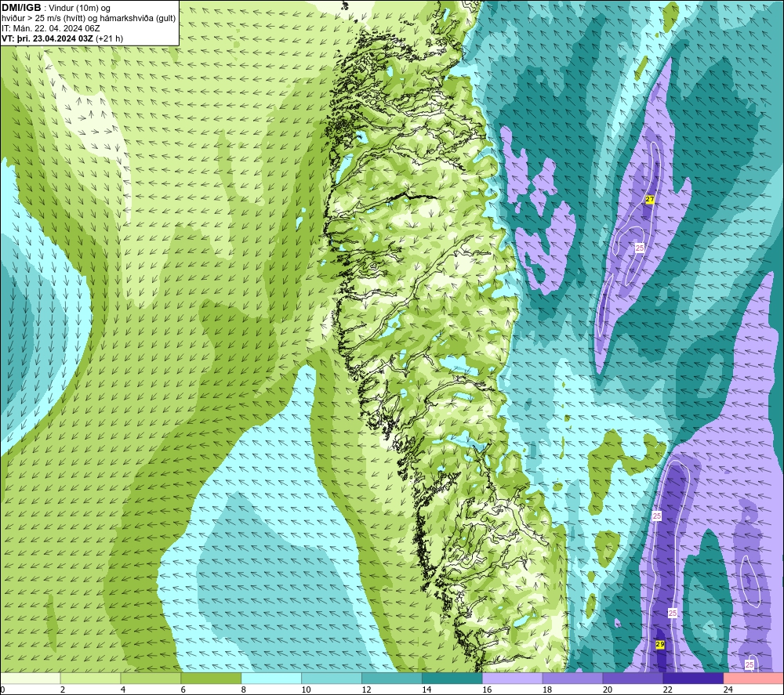Viewport: 784px width, 695px height.
Task: Pick the 6–8 m/s darker green swatch
Action: click(211, 678)
